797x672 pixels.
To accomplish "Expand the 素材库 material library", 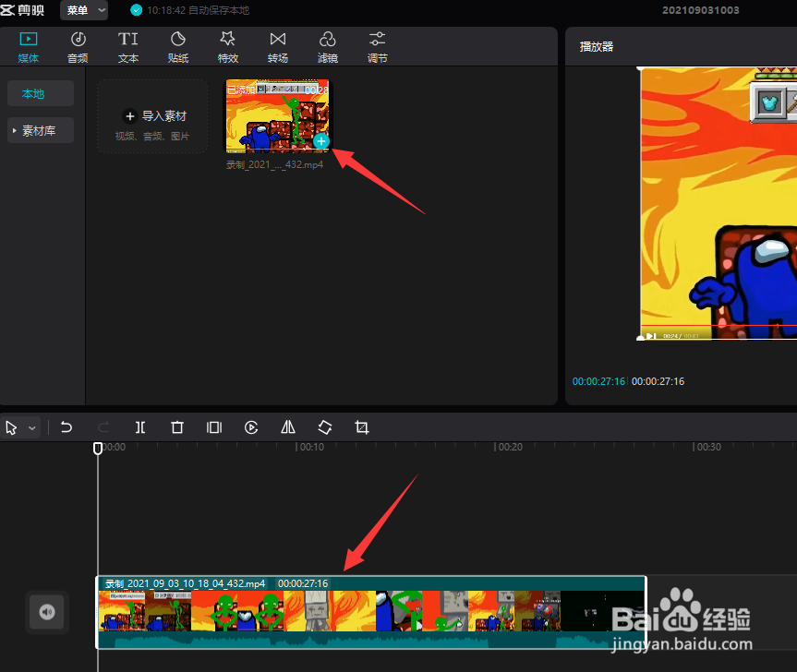I will (x=40, y=130).
